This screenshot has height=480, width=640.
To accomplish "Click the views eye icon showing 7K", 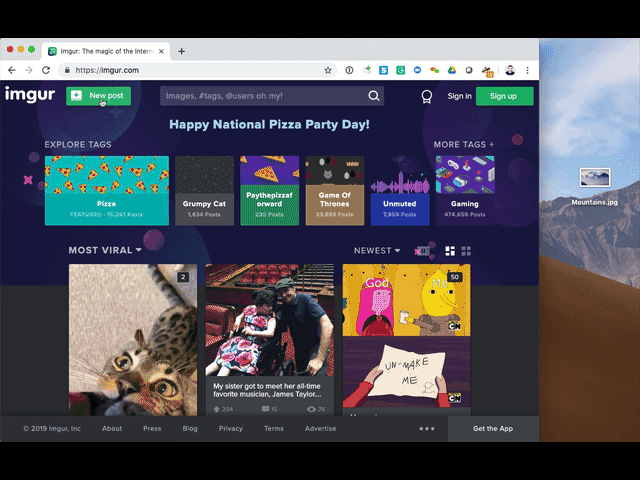I will (311, 409).
